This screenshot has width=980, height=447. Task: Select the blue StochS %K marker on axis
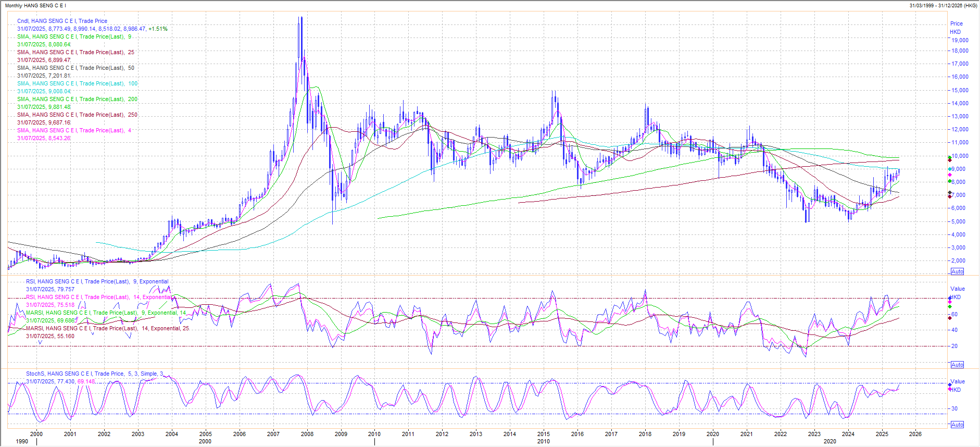(950, 384)
